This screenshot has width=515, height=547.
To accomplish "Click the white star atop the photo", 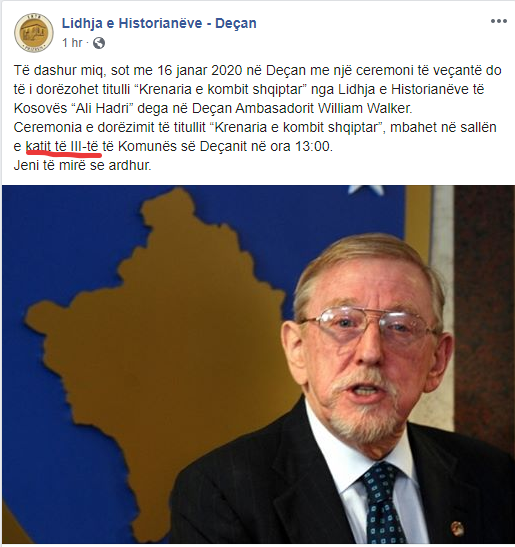I will pyautogui.click(x=365, y=190).
